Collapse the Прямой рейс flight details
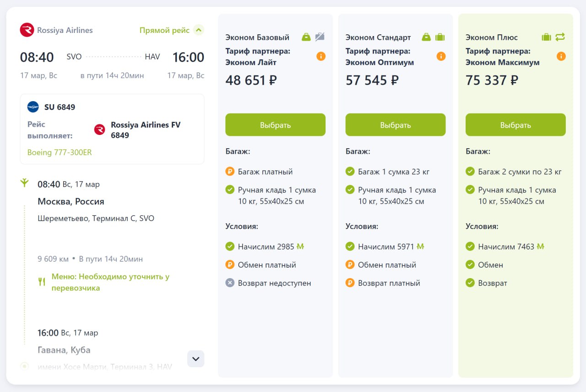Viewport: 586px width, 392px height. point(198,30)
